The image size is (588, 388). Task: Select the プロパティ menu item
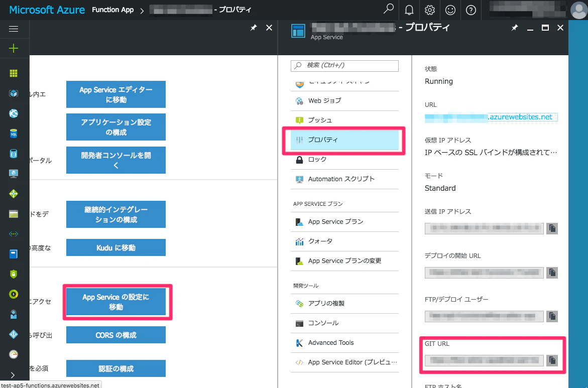tap(344, 140)
